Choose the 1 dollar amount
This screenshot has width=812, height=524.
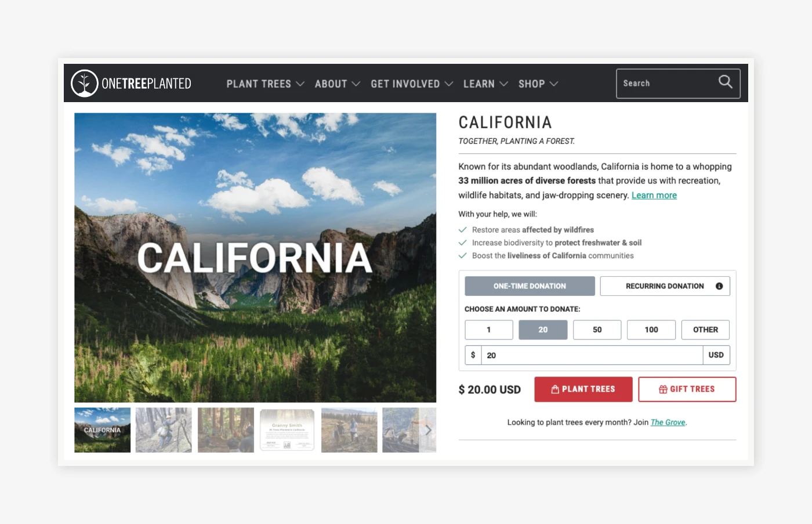[x=488, y=330]
